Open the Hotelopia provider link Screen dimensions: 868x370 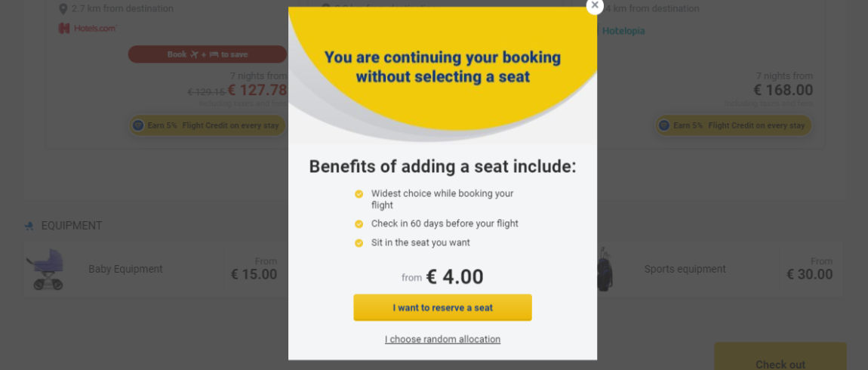pyautogui.click(x=623, y=31)
